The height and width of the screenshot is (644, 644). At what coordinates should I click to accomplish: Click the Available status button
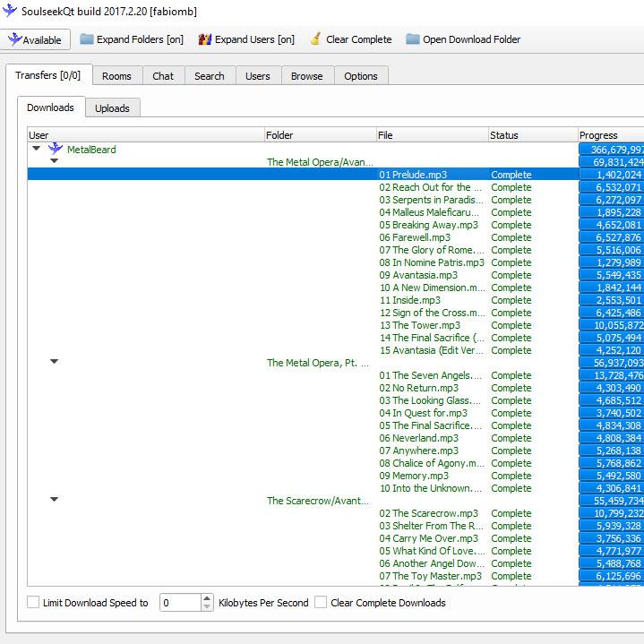pos(35,39)
